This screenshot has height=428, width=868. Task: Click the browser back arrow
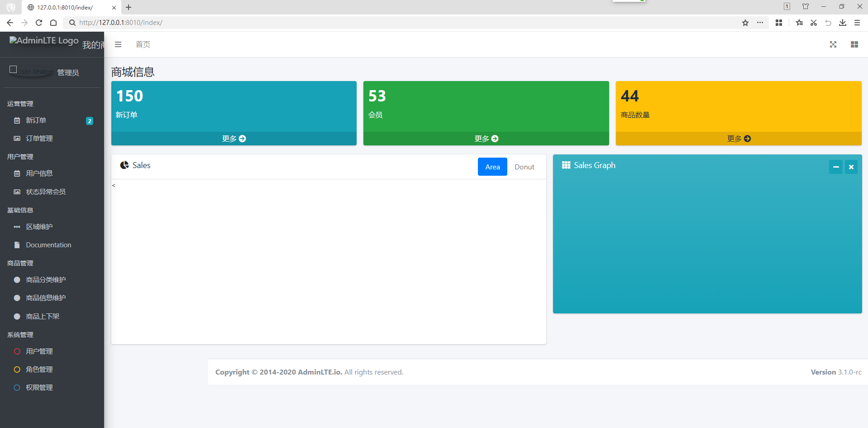tap(10, 23)
